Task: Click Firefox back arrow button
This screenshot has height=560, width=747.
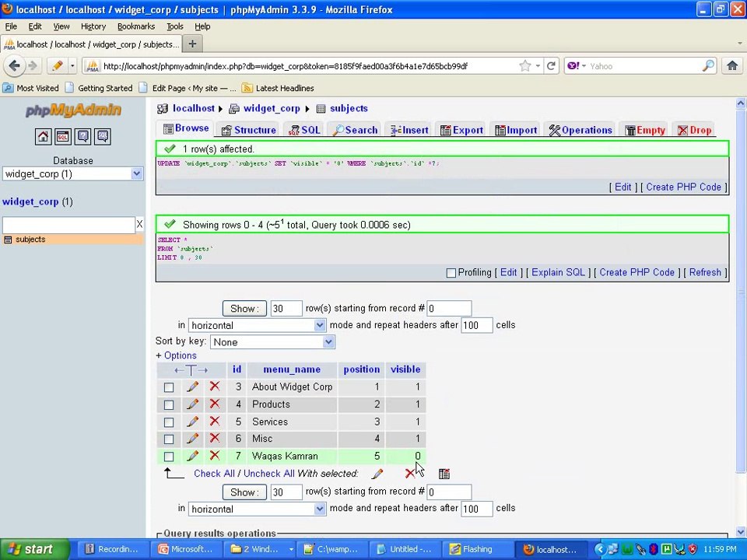Action: tap(14, 65)
